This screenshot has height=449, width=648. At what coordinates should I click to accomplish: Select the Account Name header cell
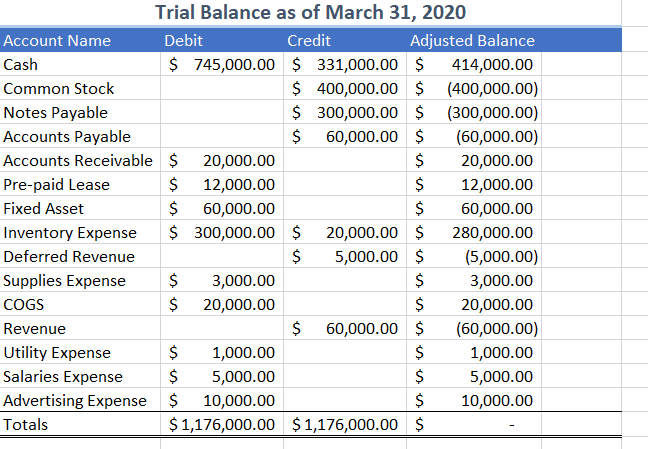(80, 41)
